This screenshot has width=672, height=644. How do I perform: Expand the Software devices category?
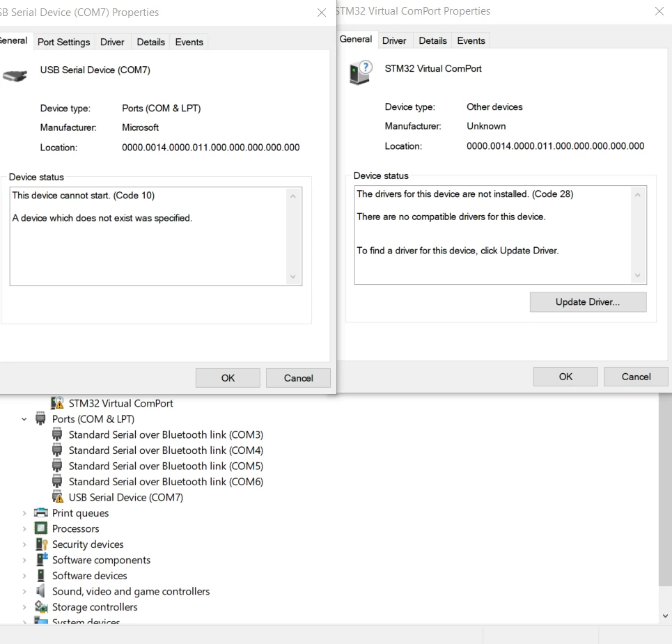click(x=24, y=576)
